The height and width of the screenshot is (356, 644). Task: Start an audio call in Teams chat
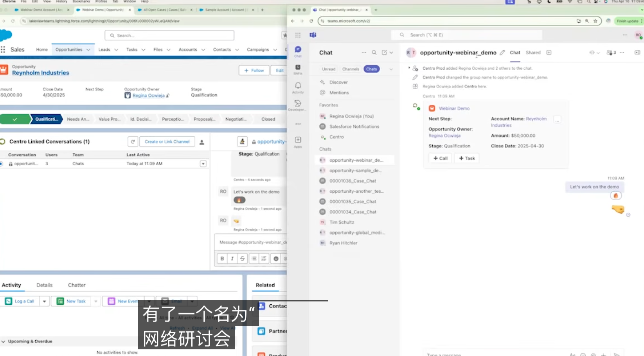592,52
